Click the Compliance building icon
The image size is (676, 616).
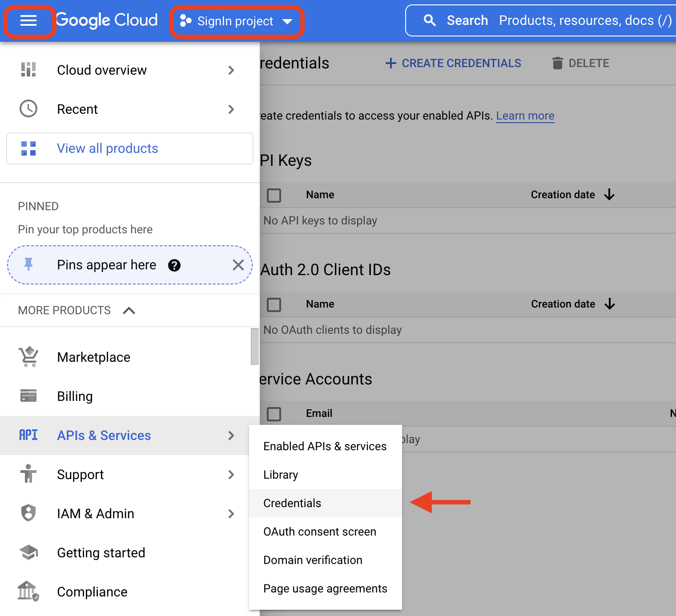click(28, 592)
